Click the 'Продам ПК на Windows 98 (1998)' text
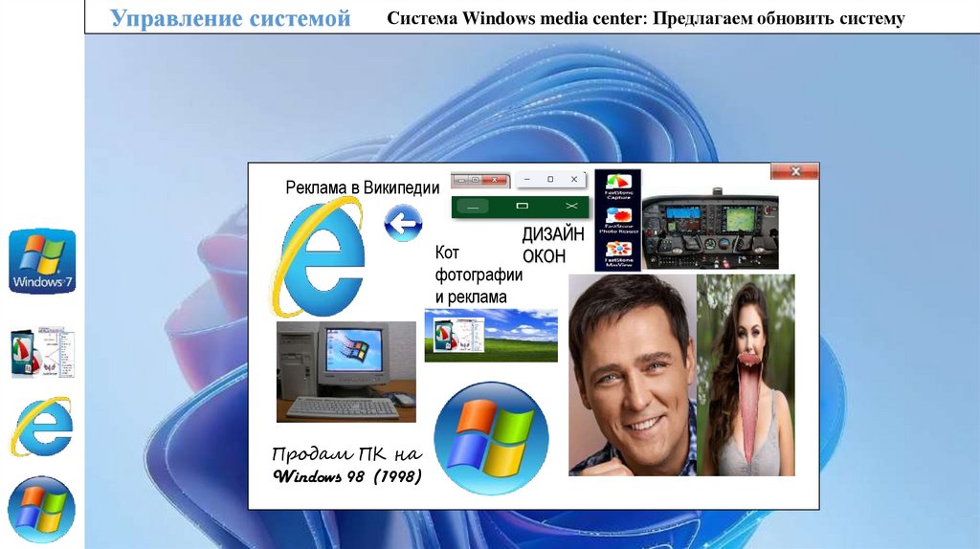980x549 pixels. [347, 465]
